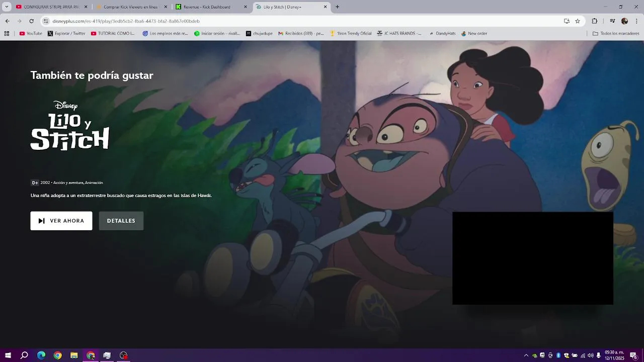Launch Microsoft Edge from taskbar

click(41, 355)
